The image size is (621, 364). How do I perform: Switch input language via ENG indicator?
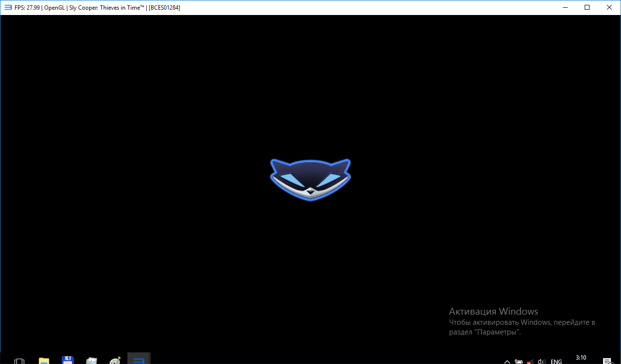point(556,361)
